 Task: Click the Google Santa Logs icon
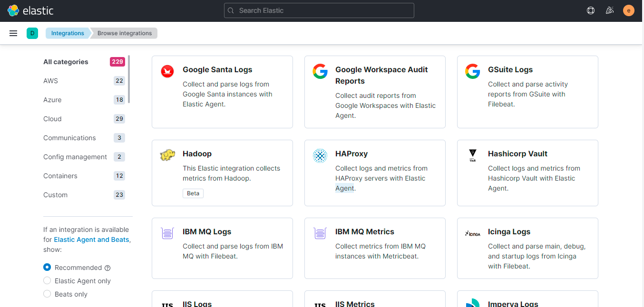pos(167,71)
